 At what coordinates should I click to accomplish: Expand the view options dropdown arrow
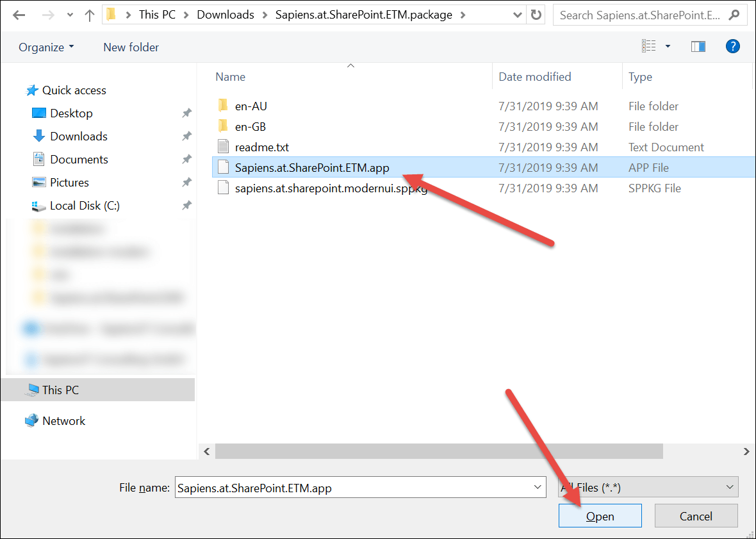pyautogui.click(x=668, y=46)
